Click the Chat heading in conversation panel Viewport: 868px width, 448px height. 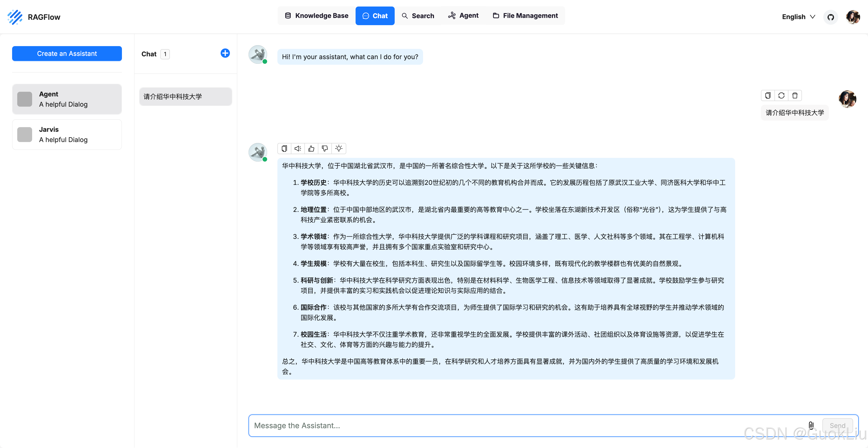coord(149,54)
